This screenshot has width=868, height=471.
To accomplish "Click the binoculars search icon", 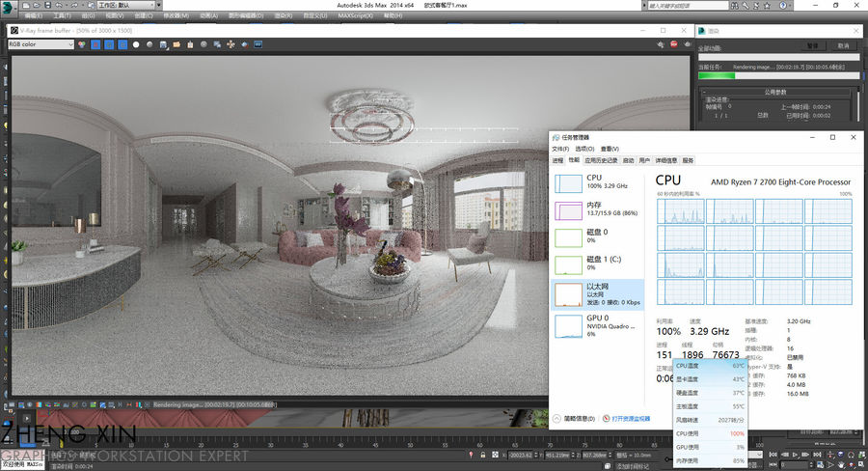I will pyautogui.click(x=735, y=6).
